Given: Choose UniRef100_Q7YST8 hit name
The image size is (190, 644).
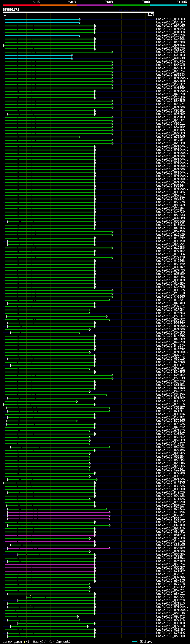Looking at the screenshot, I should point(170,626).
